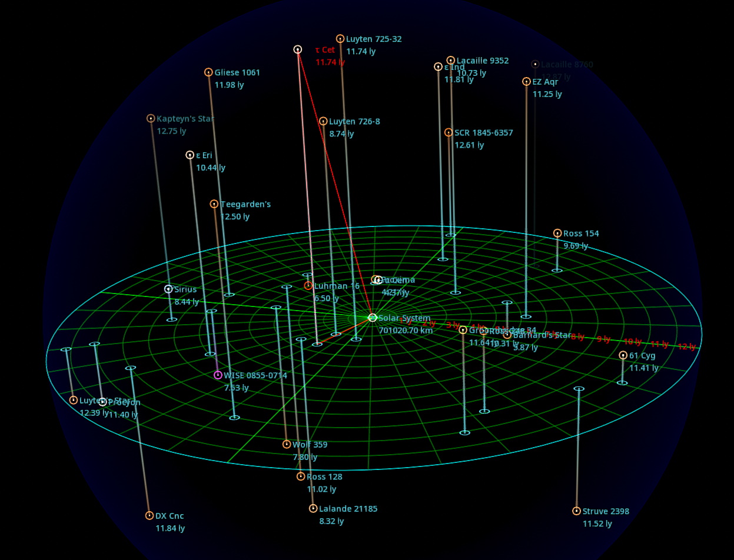This screenshot has width=734, height=560.
Task: Select the white Sirius star marker
Action: (168, 289)
